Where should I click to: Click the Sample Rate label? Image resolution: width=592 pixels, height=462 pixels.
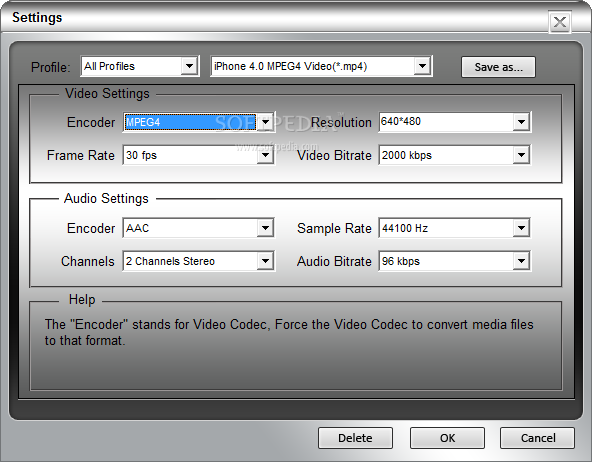pyautogui.click(x=335, y=228)
